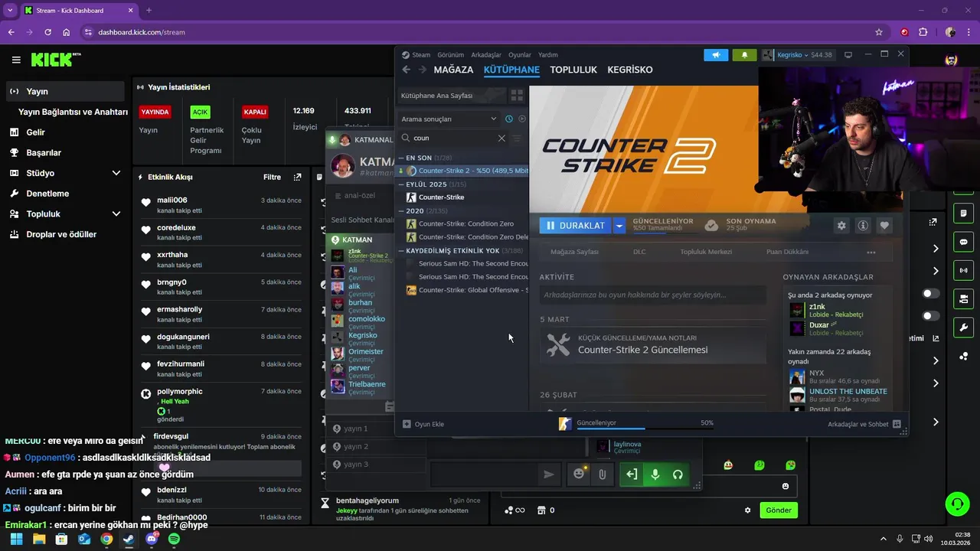Send message arrow in Steam chat

point(548,474)
